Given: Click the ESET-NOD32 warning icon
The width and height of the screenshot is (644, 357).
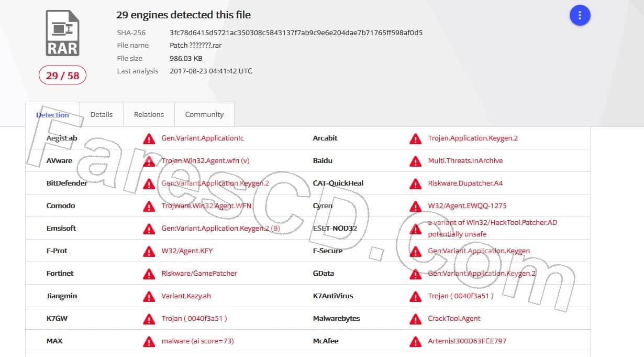Looking at the screenshot, I should (x=416, y=229).
